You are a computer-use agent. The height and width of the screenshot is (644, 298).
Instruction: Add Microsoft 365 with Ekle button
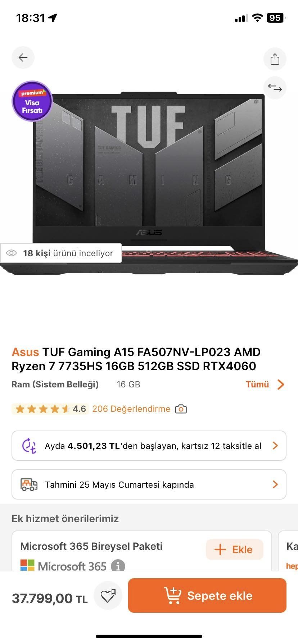click(x=234, y=549)
